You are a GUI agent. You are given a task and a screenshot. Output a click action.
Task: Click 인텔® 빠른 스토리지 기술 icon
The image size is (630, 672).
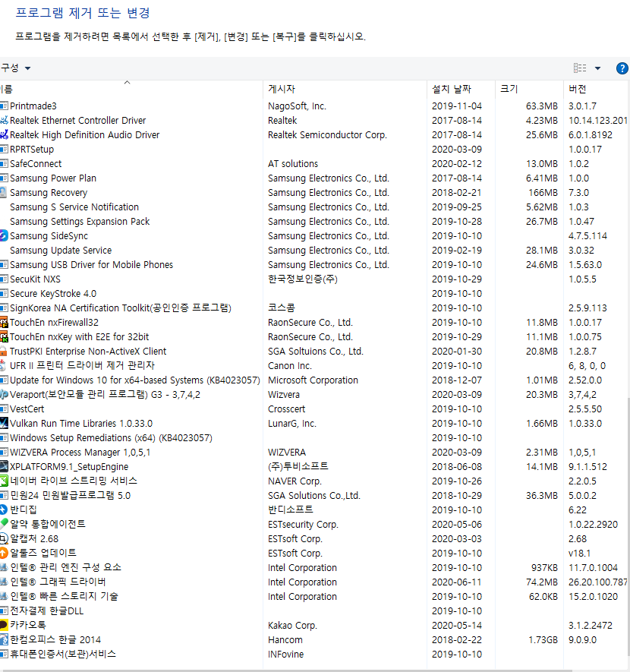click(4, 596)
